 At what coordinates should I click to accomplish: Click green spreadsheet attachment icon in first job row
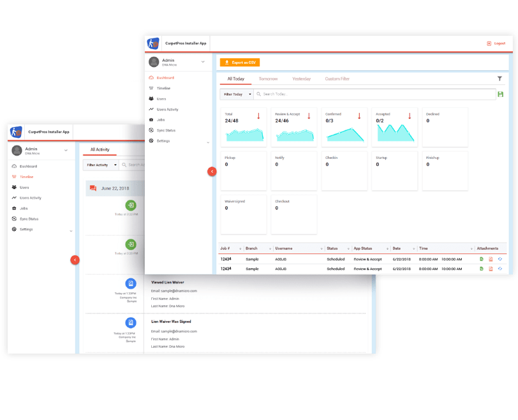click(x=482, y=259)
